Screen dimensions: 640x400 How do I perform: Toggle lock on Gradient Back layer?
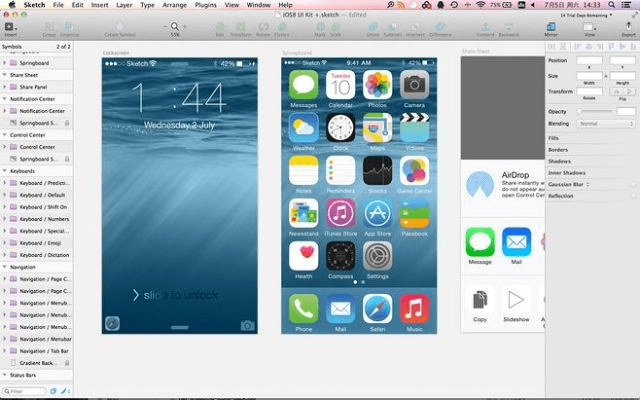click(x=67, y=363)
